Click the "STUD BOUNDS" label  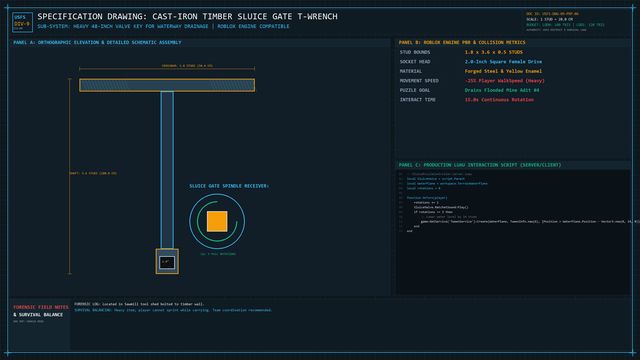(x=415, y=52)
